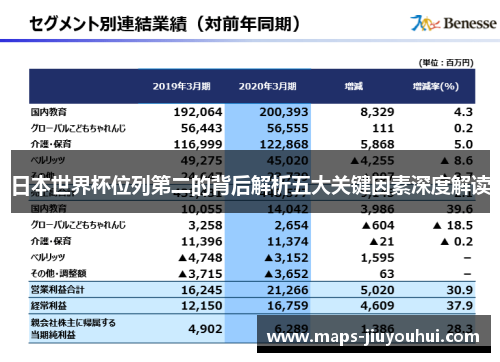Select ベルリッツ label beside ▲4,748
500x362 pixels.
coord(48,257)
